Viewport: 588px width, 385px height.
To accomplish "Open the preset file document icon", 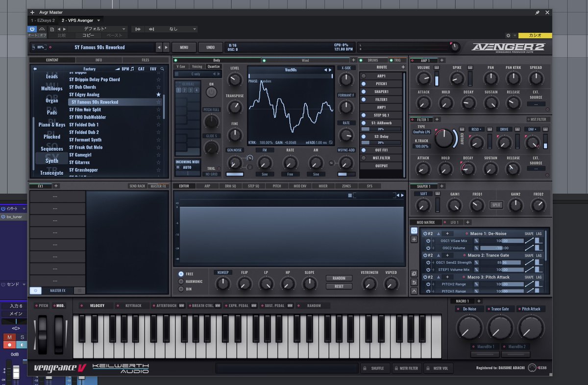I will coord(52,29).
